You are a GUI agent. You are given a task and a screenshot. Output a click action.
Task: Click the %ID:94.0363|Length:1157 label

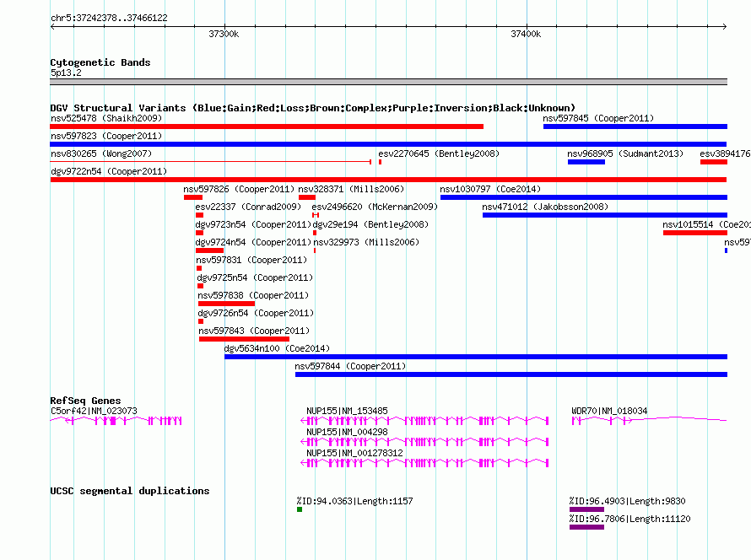[x=355, y=501]
